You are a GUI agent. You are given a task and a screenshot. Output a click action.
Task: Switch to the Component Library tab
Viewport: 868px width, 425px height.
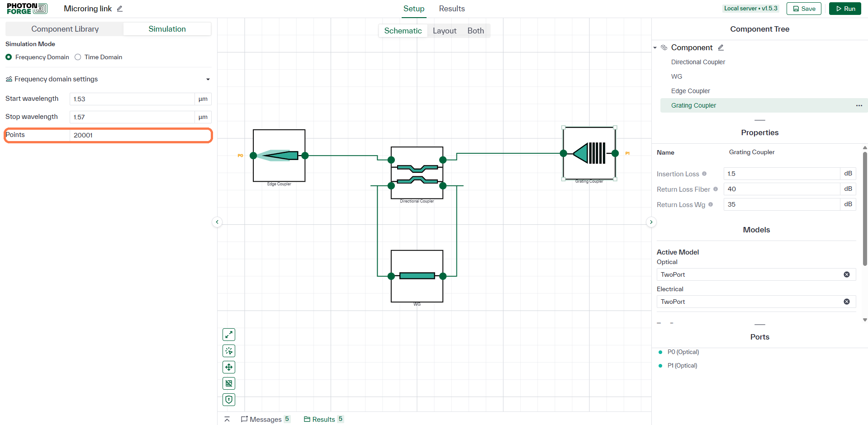65,29
